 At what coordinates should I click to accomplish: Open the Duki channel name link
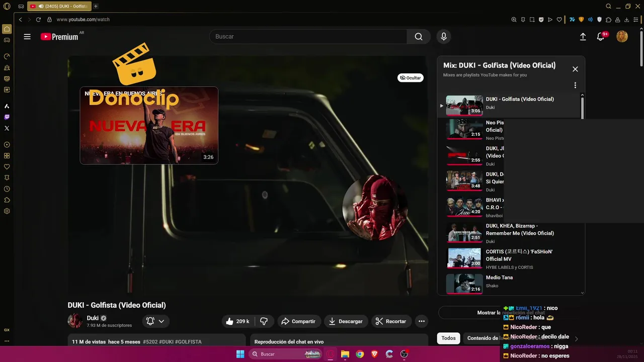click(x=93, y=318)
